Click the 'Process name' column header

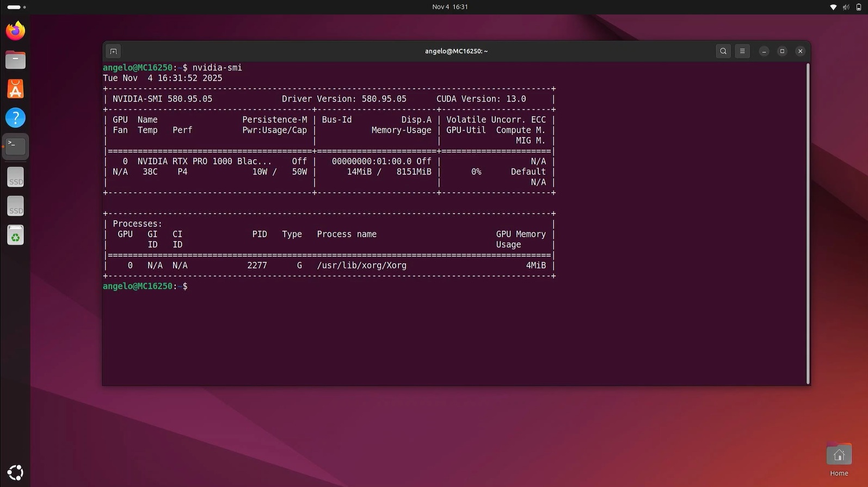tap(347, 234)
